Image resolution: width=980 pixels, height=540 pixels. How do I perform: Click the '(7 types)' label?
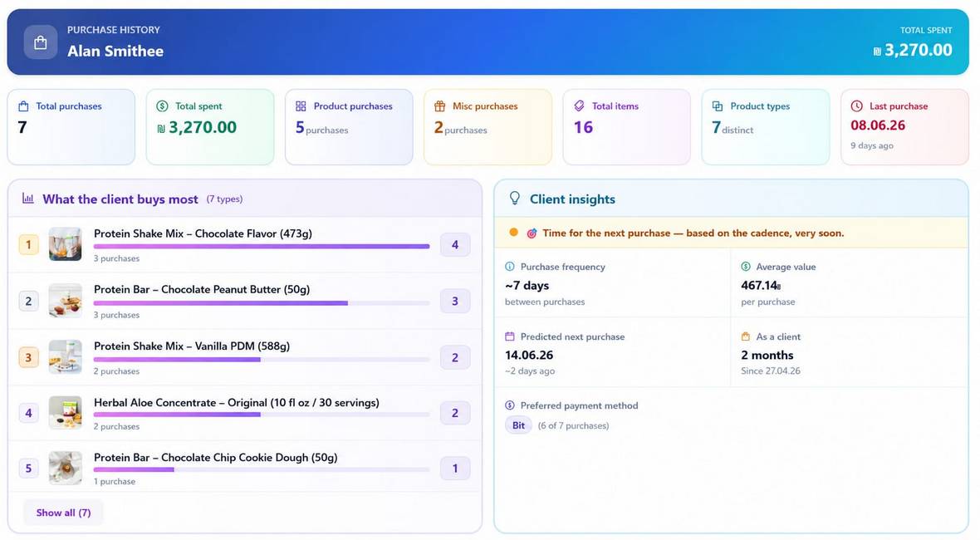pyautogui.click(x=224, y=199)
